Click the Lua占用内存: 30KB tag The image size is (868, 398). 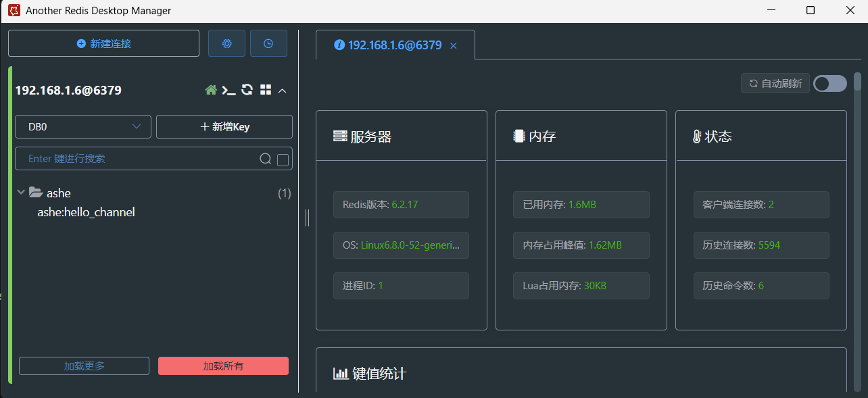581,286
